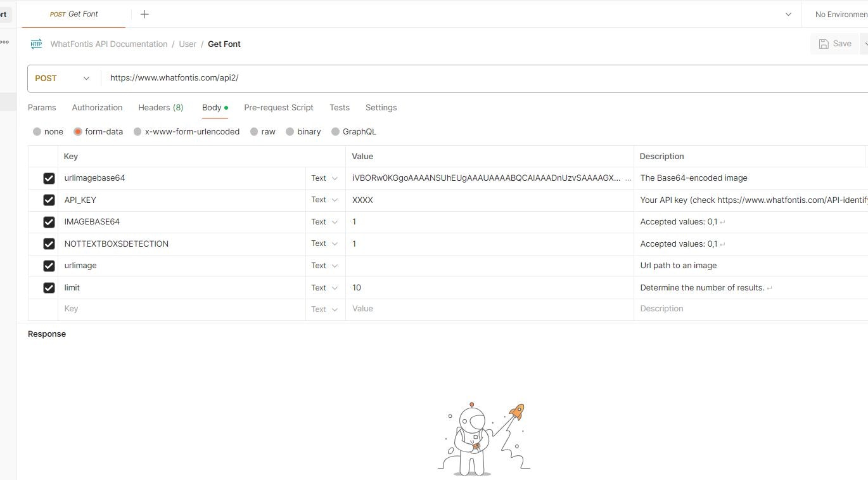This screenshot has height=480, width=868.
Task: Change type dropdown for NOTTEXTBOXSDETECTION row
Action: point(325,243)
